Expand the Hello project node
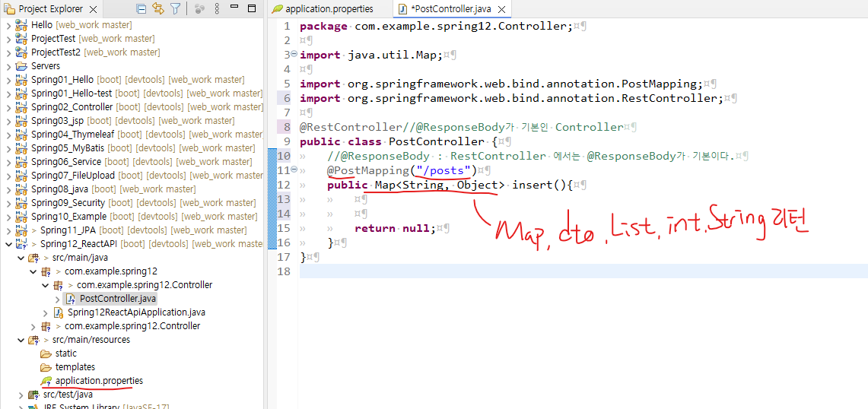Viewport: 868px width, 409px height. pos(8,25)
